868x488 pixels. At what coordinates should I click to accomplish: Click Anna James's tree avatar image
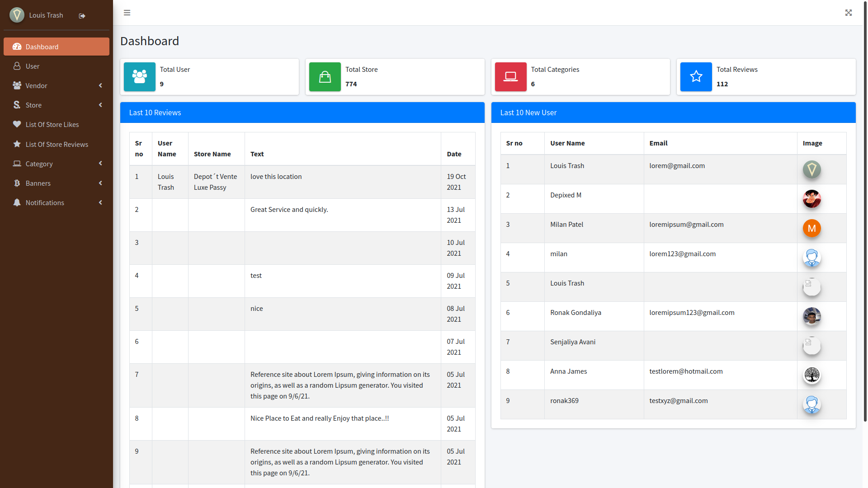(812, 375)
